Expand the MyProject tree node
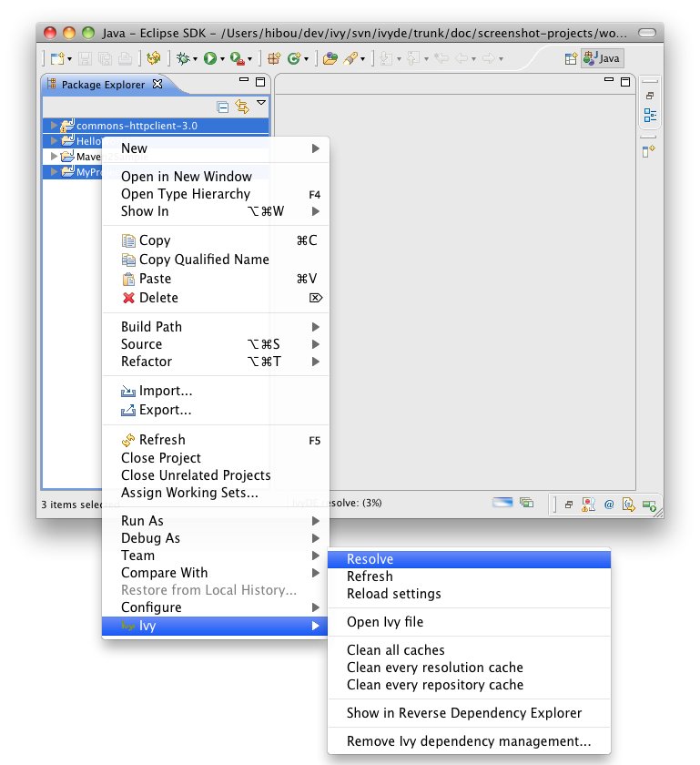700x765 pixels. [55, 171]
